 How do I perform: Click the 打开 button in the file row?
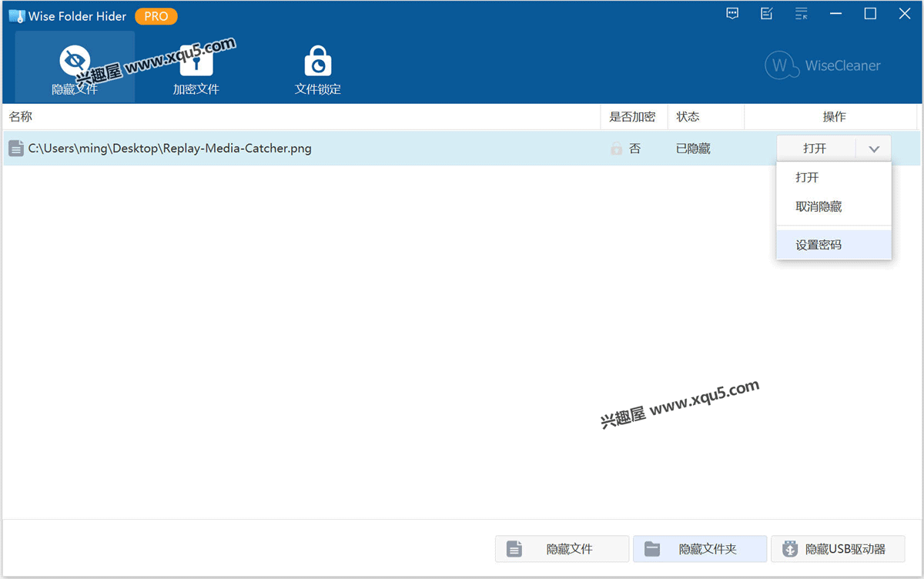coord(815,149)
